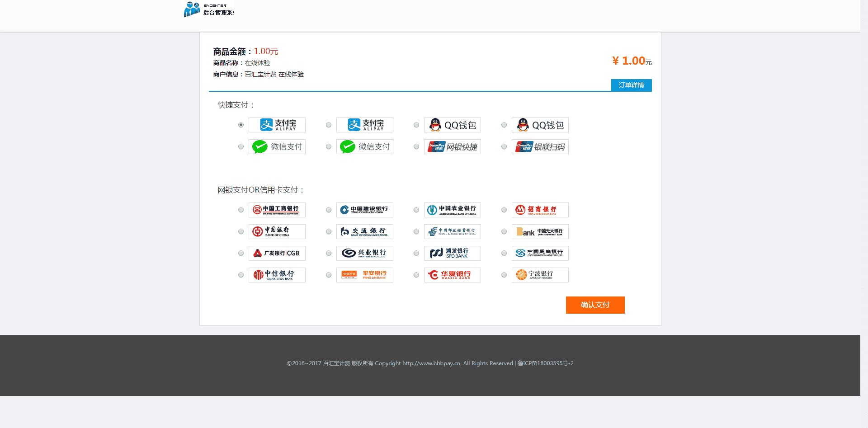Click the 鲁ICP备18003595号-2 footer text
Screen dimensions: 868x428
pos(546,363)
